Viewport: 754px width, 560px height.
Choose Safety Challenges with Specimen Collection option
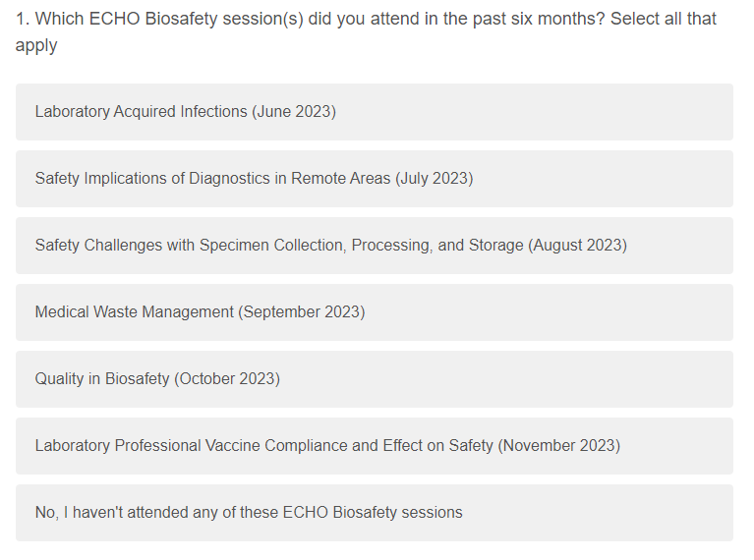374,246
